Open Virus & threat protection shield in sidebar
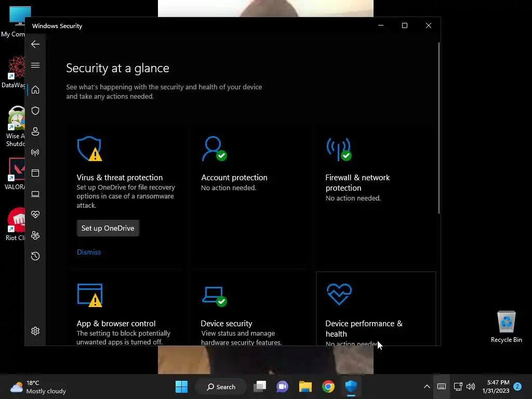Screen dimensions: 532x399 (35, 111)
